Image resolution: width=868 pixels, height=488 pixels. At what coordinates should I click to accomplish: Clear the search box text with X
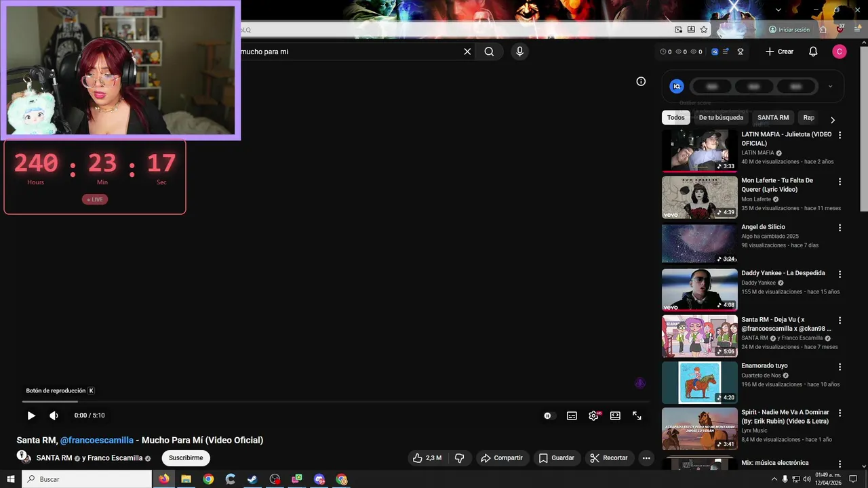click(x=467, y=52)
